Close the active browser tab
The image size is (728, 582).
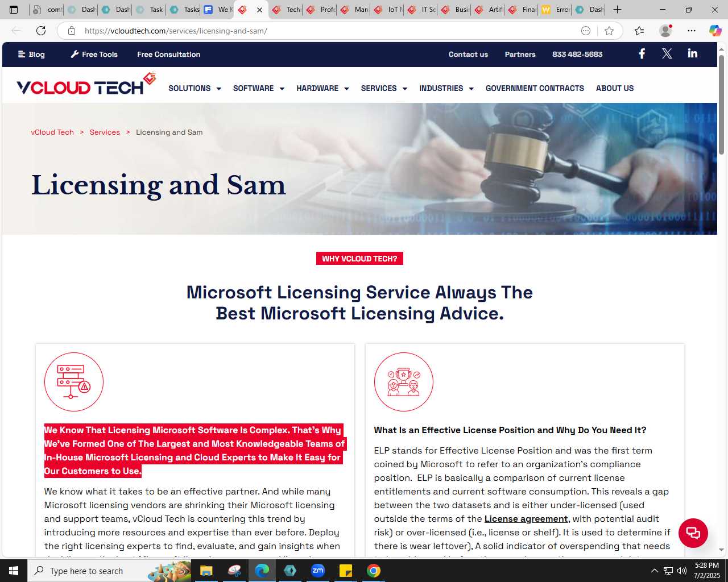260,10
